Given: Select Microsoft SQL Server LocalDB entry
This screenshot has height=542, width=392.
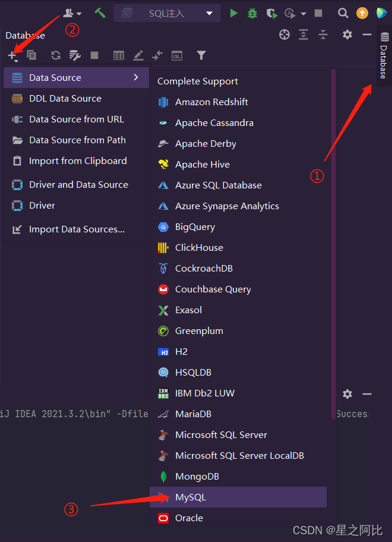Looking at the screenshot, I should coord(238,456).
